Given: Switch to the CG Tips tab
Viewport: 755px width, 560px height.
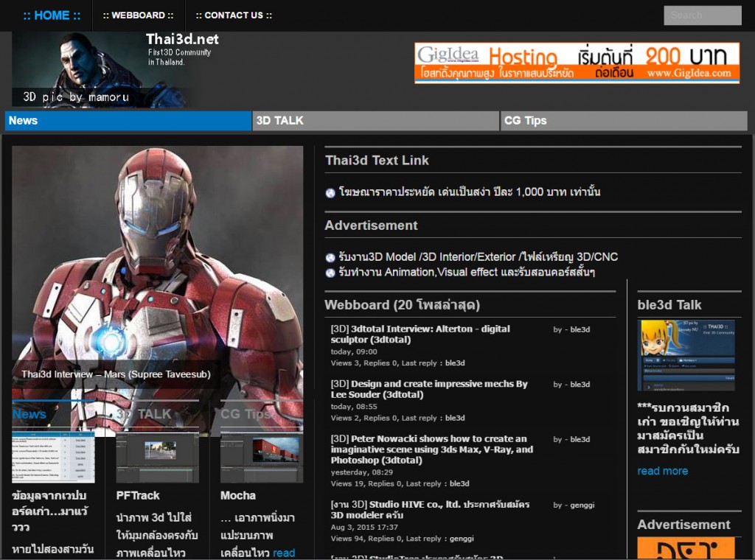Looking at the screenshot, I should (x=624, y=121).
